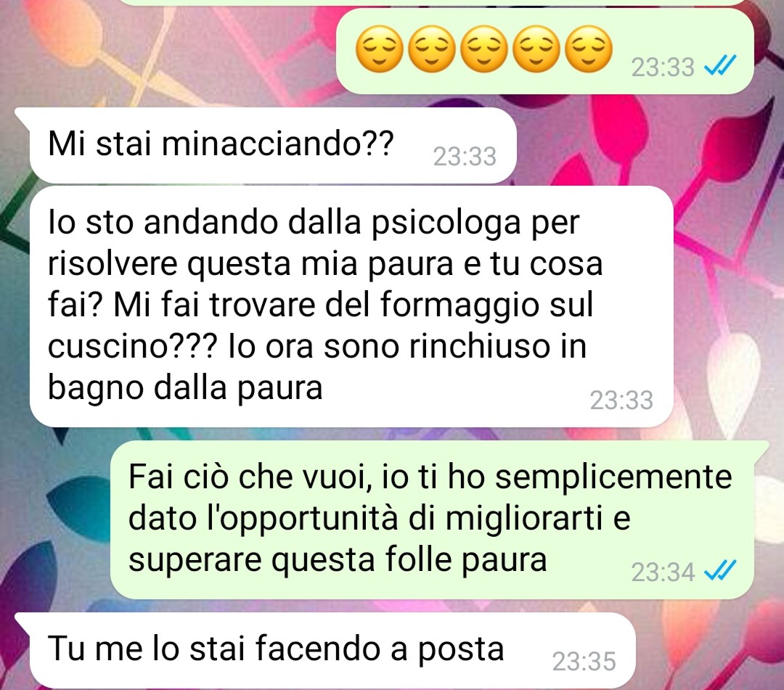
Task: Tap the word 'semplicemente' in the green message
Action: [613, 476]
